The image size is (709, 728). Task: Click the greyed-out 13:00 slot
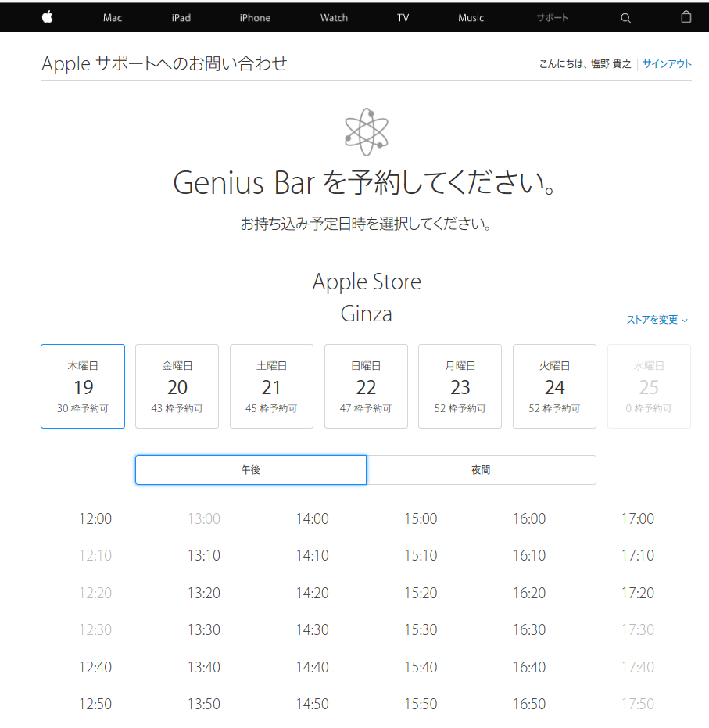(204, 518)
